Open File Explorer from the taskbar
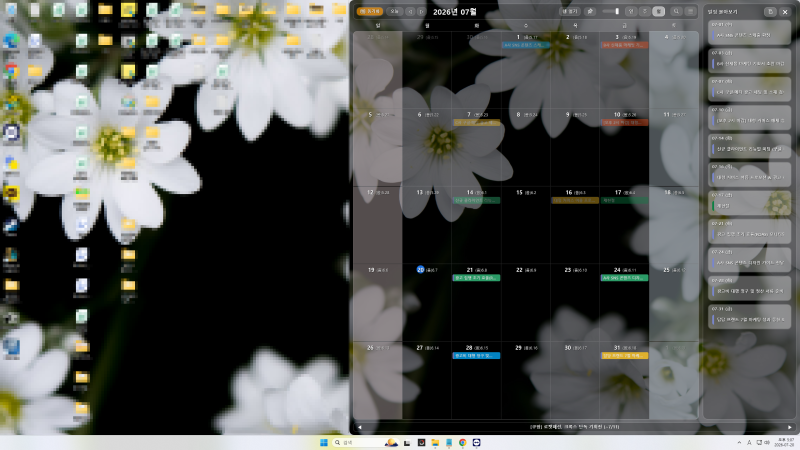800x450 pixels. 435,442
